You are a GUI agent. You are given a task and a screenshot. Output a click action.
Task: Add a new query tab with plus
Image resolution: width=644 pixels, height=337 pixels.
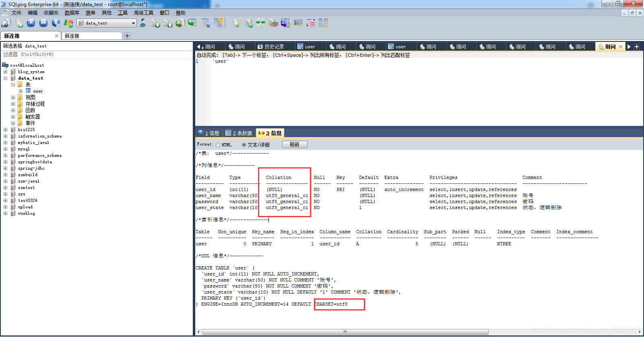(637, 47)
